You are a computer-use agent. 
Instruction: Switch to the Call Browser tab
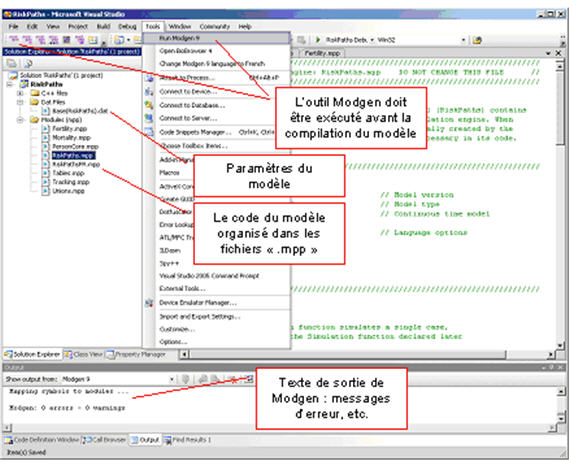click(x=105, y=440)
